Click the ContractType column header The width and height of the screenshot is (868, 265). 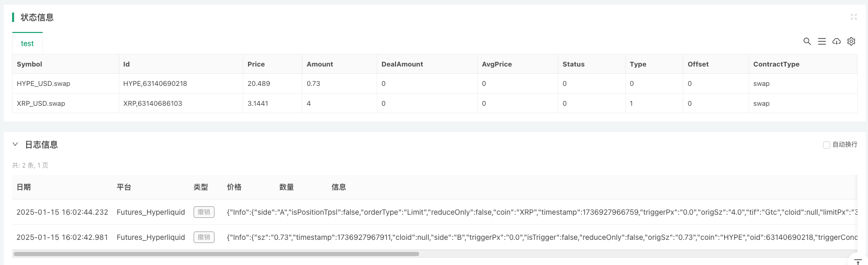point(776,64)
